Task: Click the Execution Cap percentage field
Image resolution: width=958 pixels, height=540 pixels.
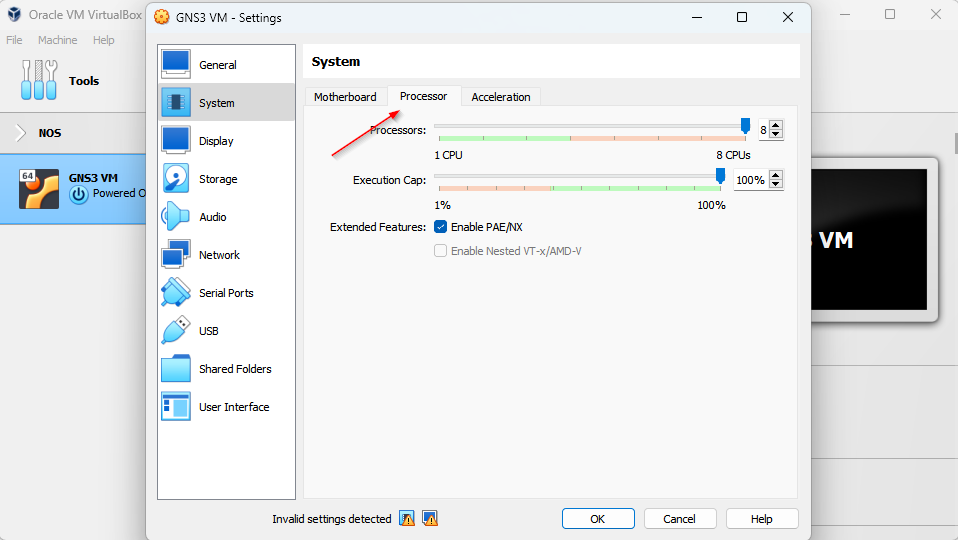Action: pos(750,180)
